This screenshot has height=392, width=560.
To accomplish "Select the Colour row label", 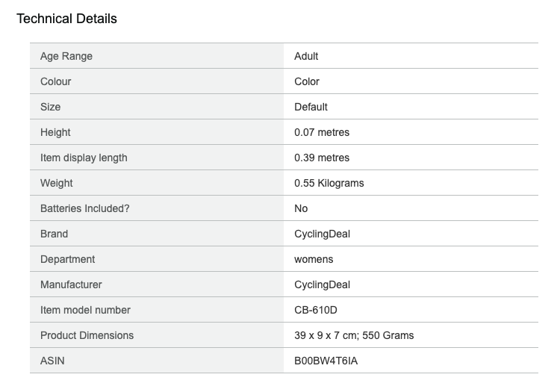I will click(56, 81).
